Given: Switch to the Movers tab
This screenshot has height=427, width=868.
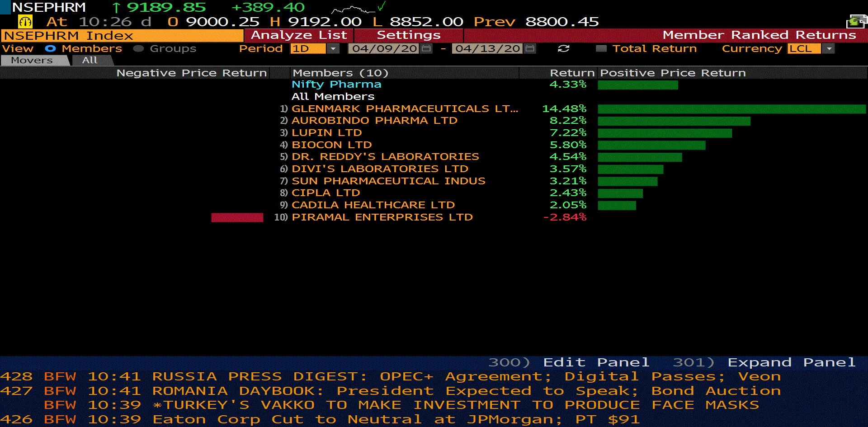Looking at the screenshot, I should click(x=32, y=61).
